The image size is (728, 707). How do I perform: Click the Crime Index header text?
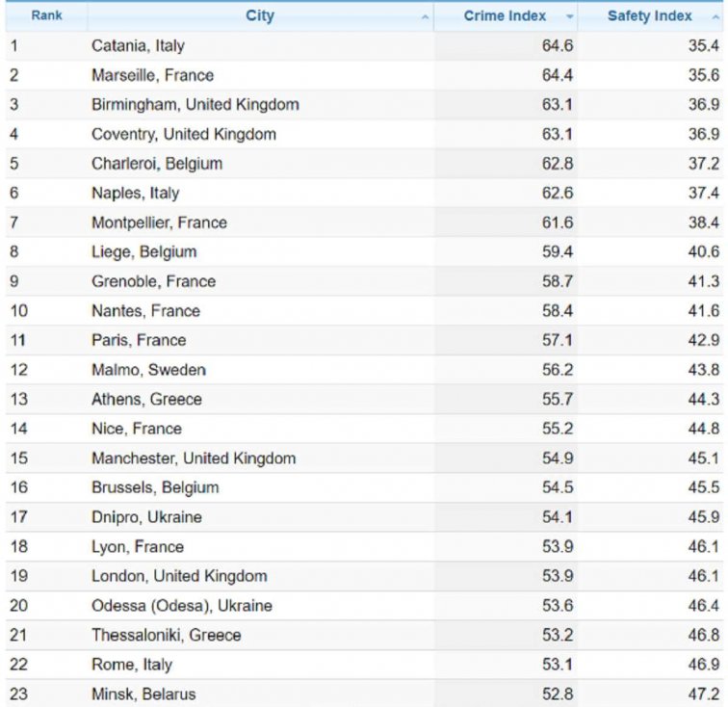coord(505,16)
